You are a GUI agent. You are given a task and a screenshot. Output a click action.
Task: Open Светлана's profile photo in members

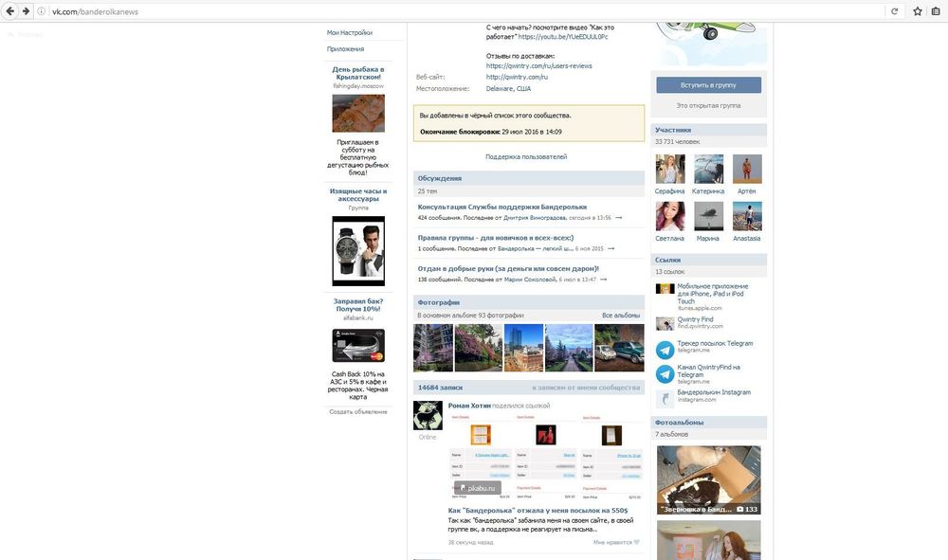tap(669, 216)
